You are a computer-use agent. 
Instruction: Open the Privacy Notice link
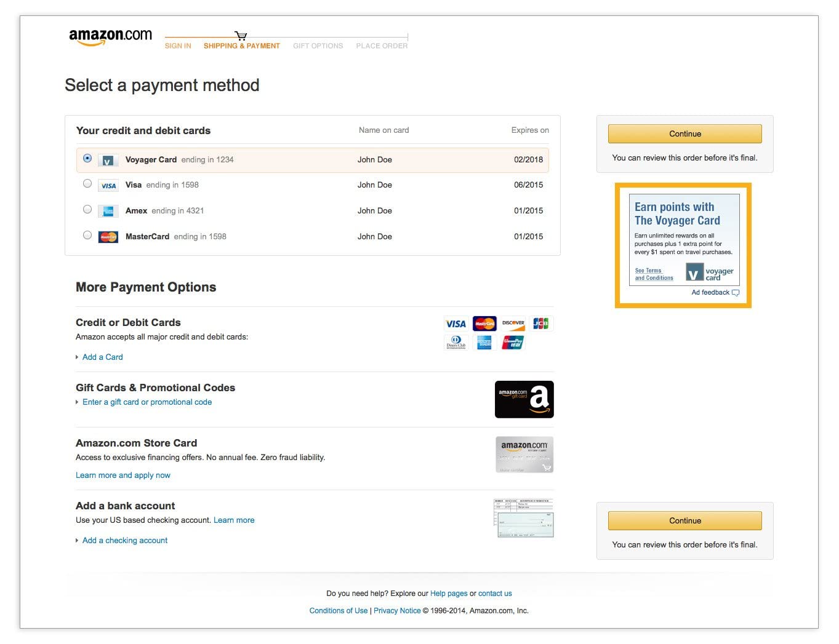(x=397, y=611)
